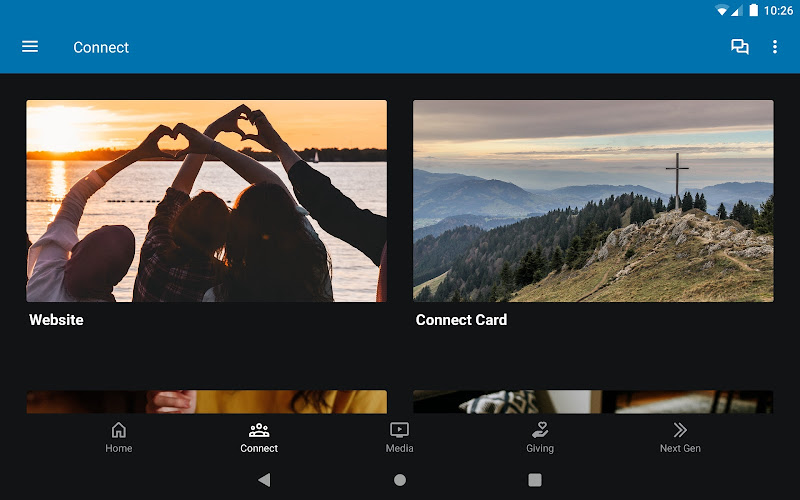Click the Connect page title

coord(101,47)
